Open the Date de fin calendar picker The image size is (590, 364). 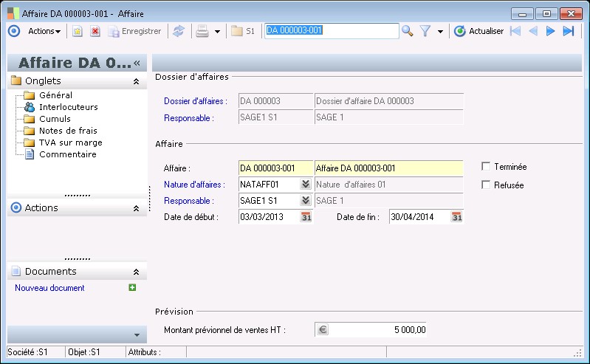456,217
